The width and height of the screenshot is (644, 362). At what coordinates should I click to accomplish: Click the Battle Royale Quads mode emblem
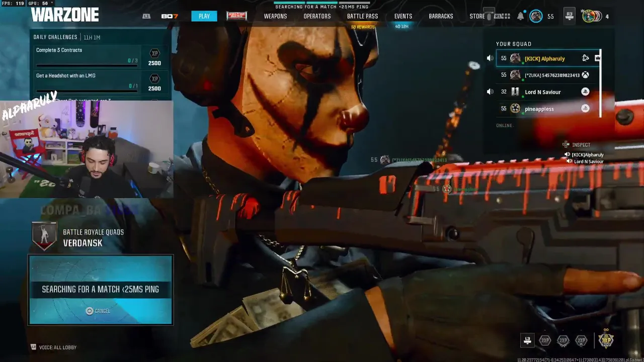[x=44, y=236]
